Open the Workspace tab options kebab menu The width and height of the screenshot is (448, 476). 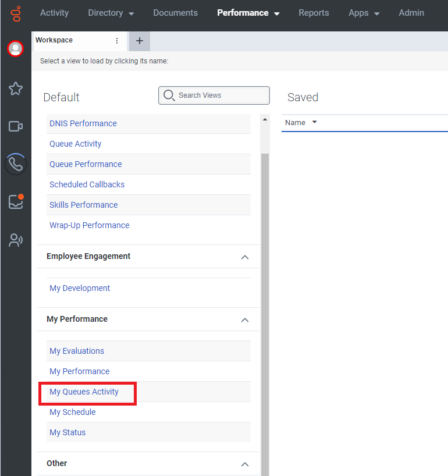coord(117,40)
